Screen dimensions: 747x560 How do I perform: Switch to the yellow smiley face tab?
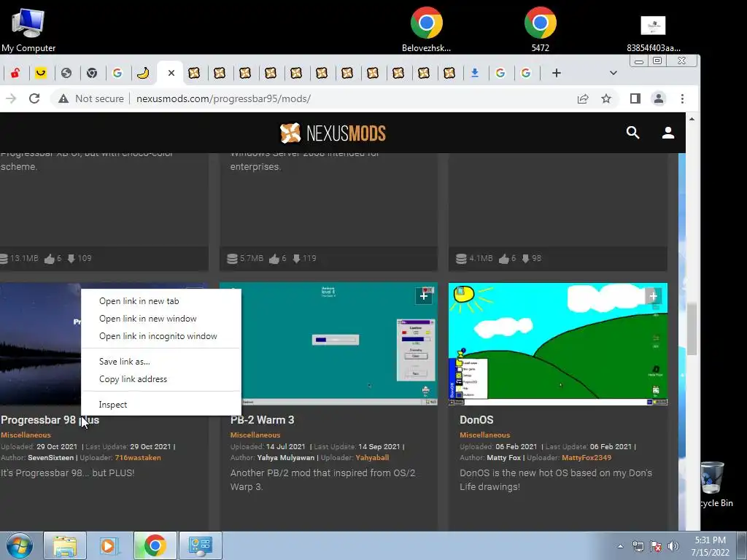[41, 73]
